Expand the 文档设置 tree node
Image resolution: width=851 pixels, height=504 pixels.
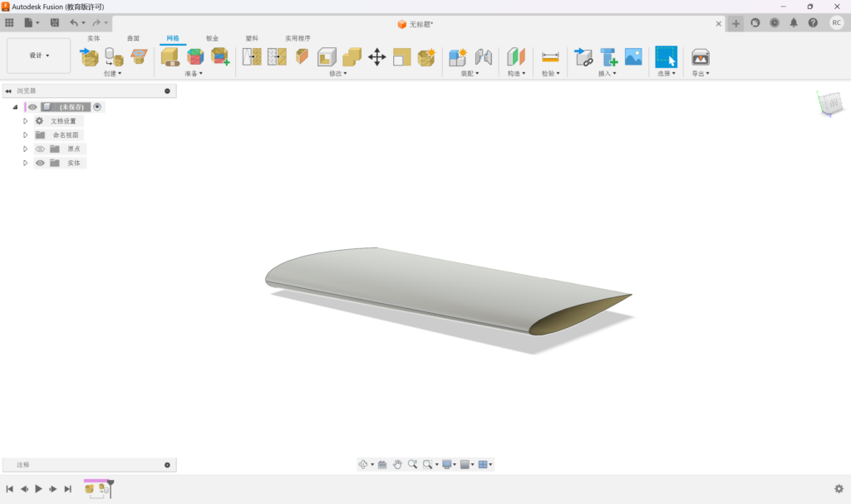click(26, 121)
